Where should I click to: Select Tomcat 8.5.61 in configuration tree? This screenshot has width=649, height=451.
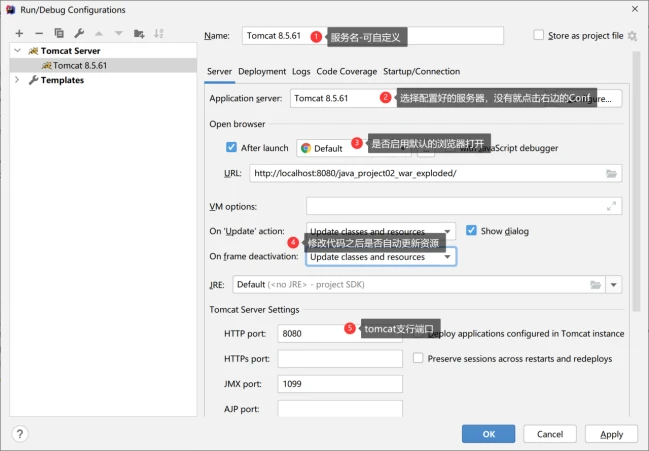103,65
